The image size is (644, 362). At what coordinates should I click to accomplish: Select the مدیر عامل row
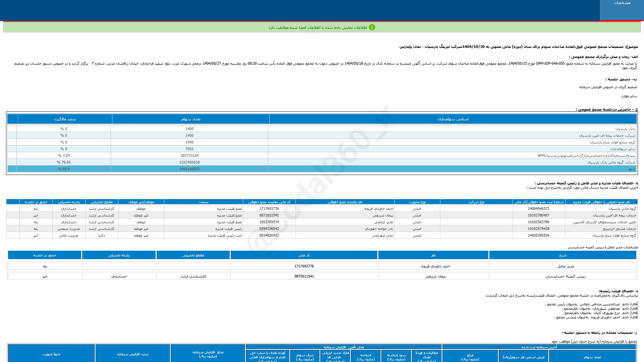(322, 266)
